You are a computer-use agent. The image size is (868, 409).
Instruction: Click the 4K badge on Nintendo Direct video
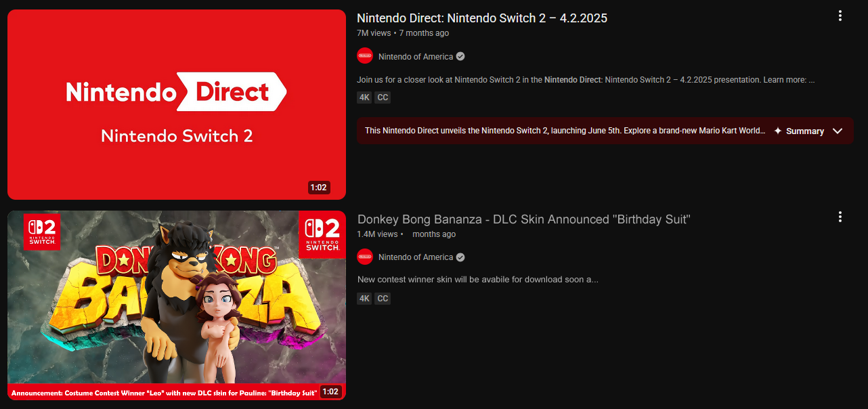[364, 98]
